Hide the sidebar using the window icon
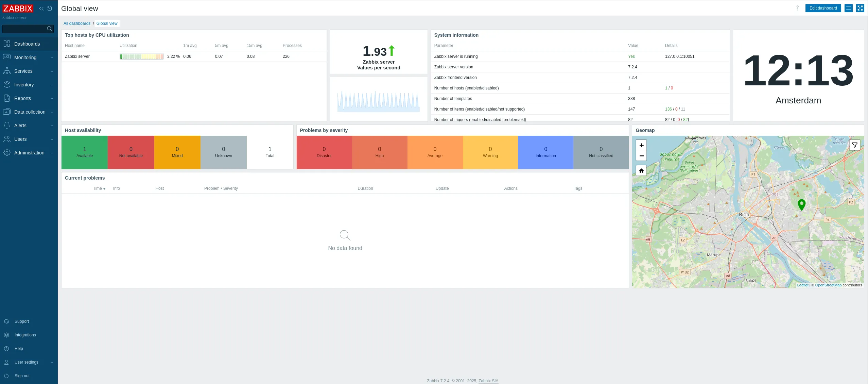Image resolution: width=868 pixels, height=384 pixels. click(x=50, y=9)
